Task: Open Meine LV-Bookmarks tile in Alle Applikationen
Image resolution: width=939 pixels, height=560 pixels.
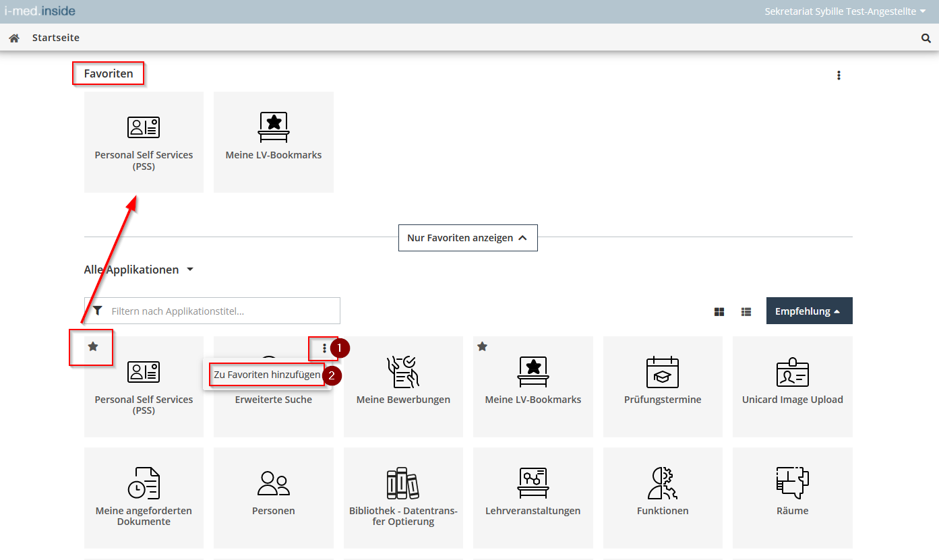Action: 533,387
